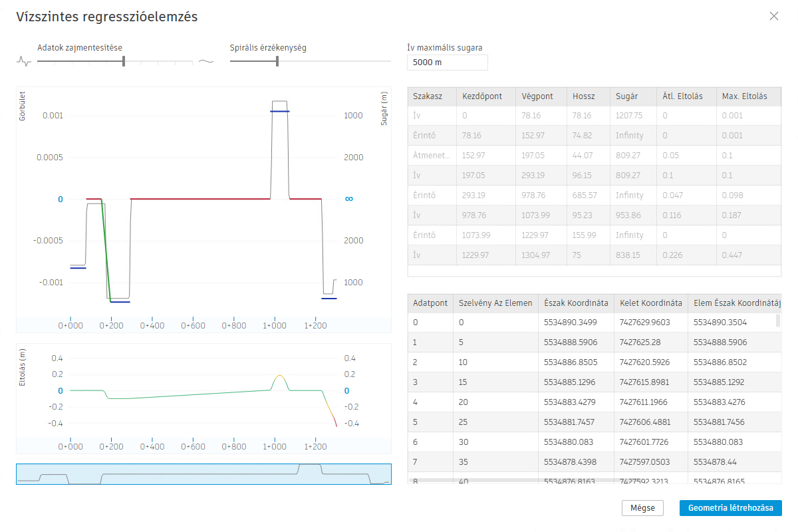Click the 838.15 radius cell
This screenshot has height=532, width=798.
coord(633,255)
